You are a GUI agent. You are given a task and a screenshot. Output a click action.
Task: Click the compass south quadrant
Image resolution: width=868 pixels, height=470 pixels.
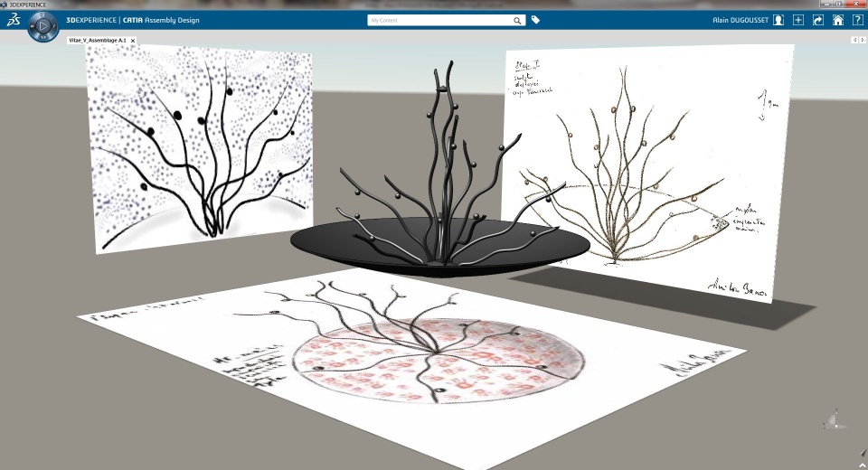pos(43,36)
